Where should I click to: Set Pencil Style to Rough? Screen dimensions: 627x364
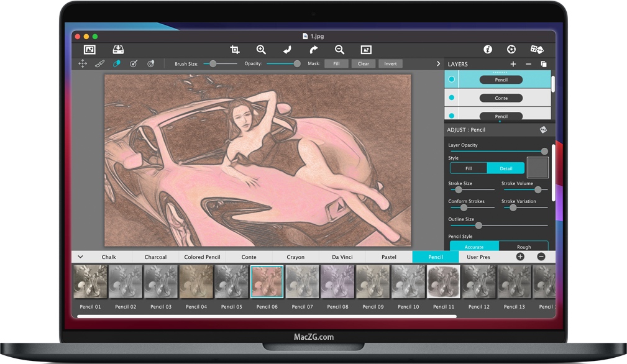pyautogui.click(x=523, y=247)
